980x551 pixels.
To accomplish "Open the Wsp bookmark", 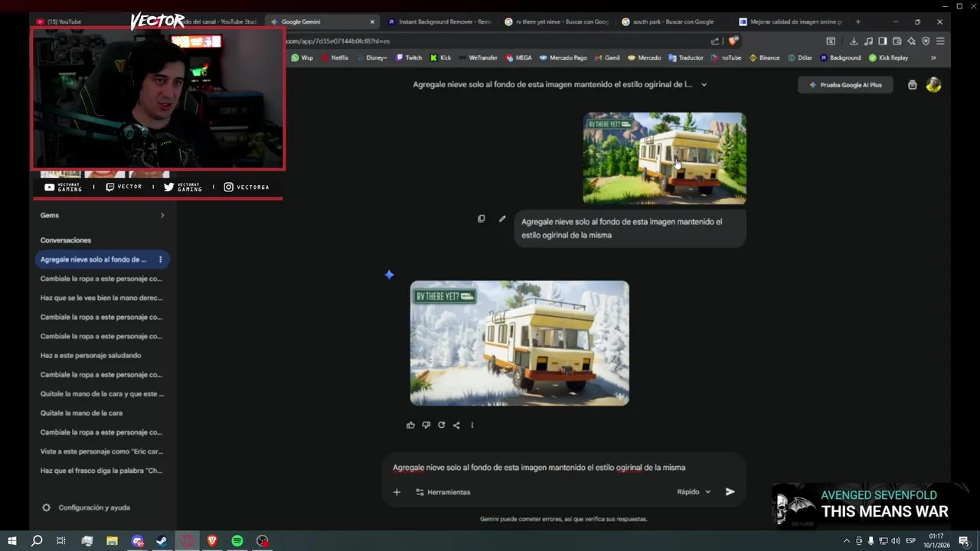I will (x=302, y=57).
